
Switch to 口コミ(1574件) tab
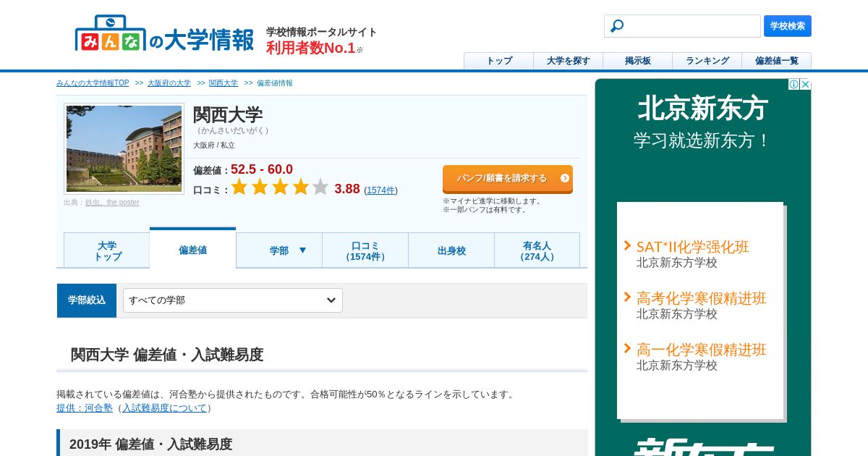point(365,250)
